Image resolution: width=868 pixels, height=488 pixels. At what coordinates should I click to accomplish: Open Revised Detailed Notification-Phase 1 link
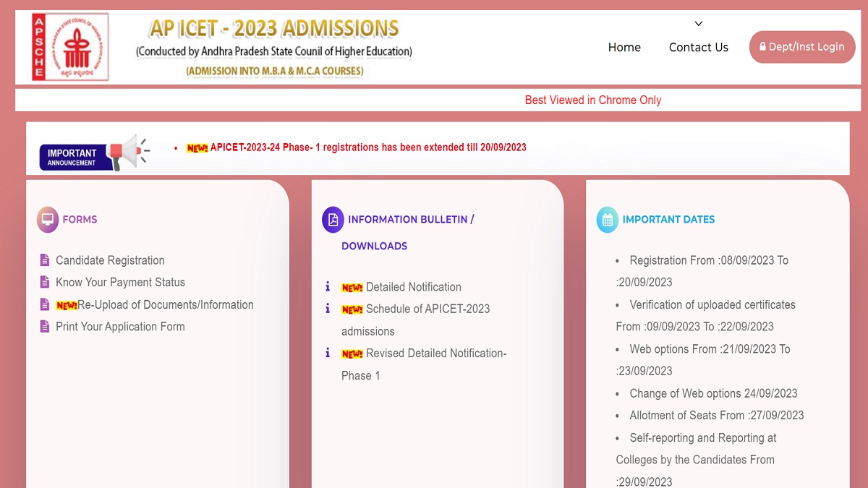click(425, 364)
